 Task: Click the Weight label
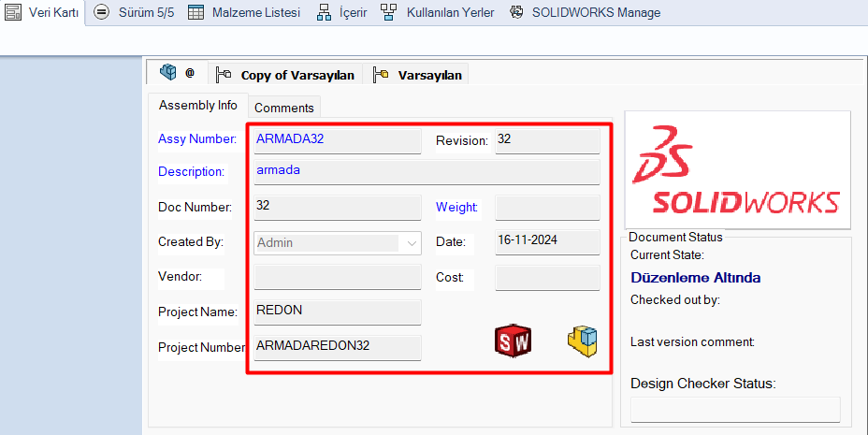tap(456, 207)
